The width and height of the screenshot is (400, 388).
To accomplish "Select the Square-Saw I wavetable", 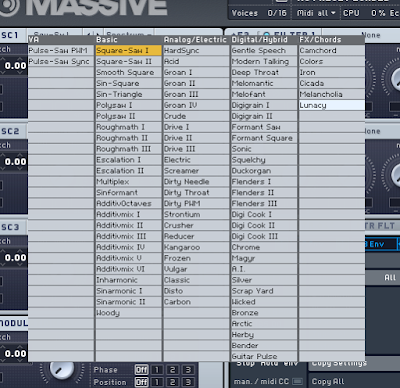I will [128, 50].
